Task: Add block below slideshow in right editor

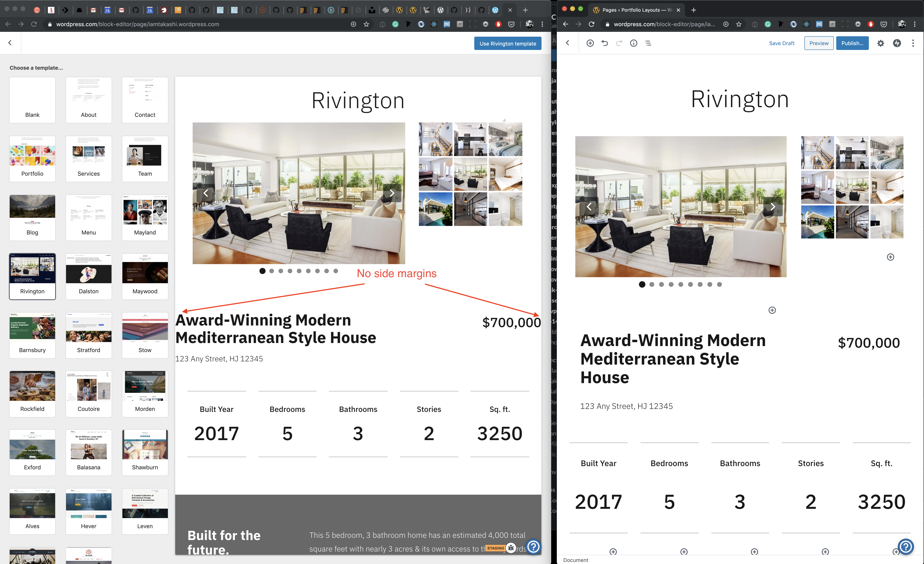Action: tap(772, 310)
